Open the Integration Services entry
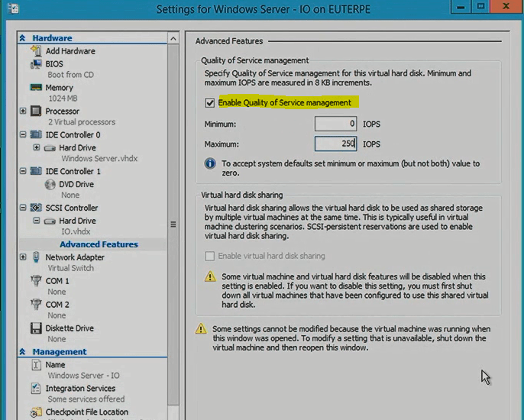The width and height of the screenshot is (524, 420). [x=80, y=388]
